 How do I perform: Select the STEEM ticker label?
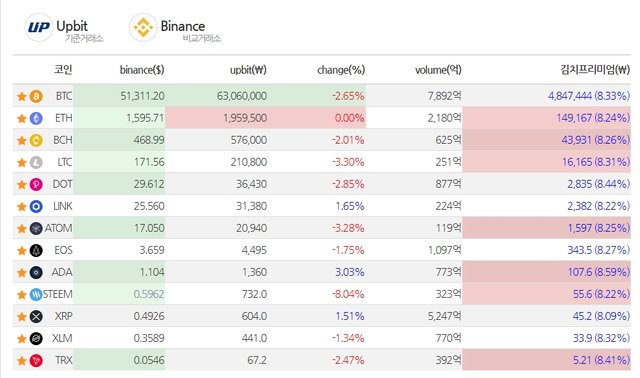[x=58, y=295]
